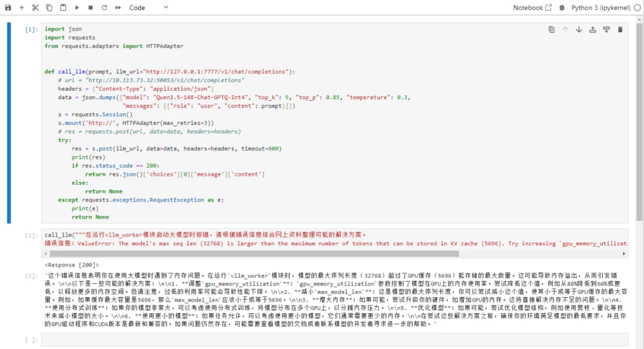
Task: Interrupt the kernel with the stop icon
Action: coord(91,7)
